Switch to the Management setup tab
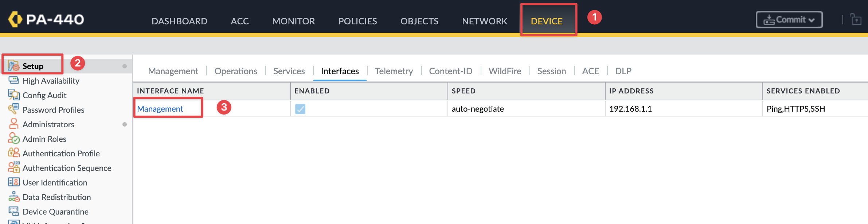Screen dimensions: 868x224 click(173, 71)
